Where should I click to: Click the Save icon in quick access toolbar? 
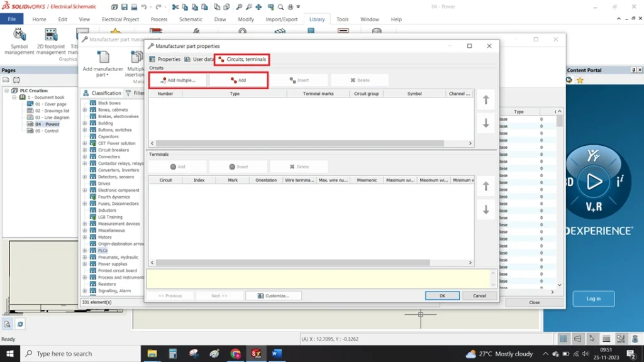tap(124, 6)
